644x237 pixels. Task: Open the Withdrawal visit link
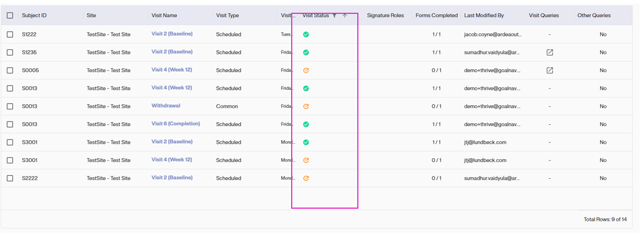166,106
